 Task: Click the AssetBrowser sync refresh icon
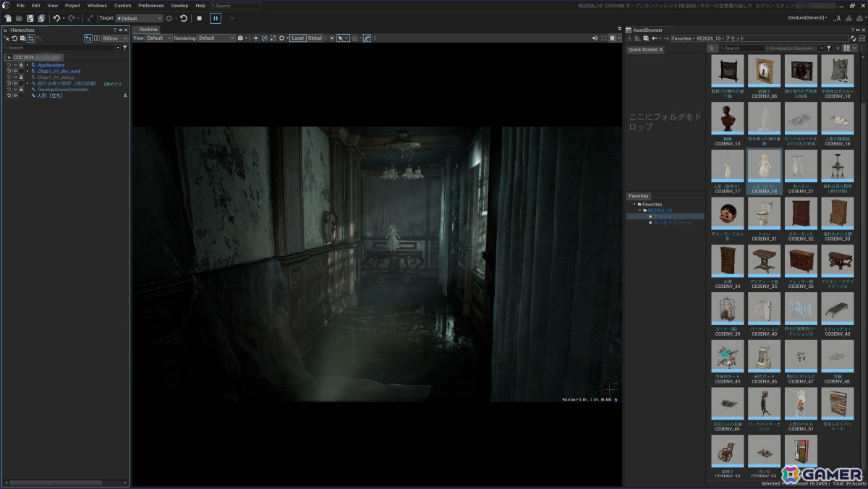[x=853, y=38]
